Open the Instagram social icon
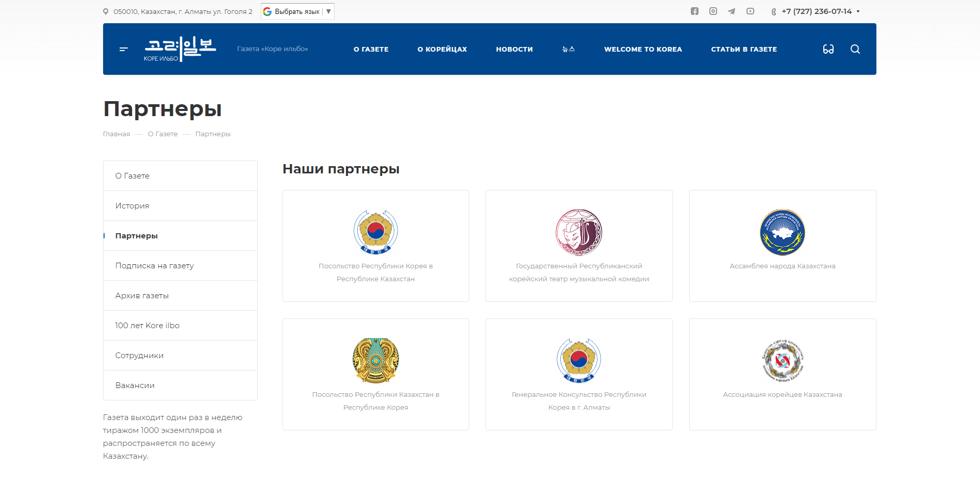The image size is (980, 499). [713, 11]
